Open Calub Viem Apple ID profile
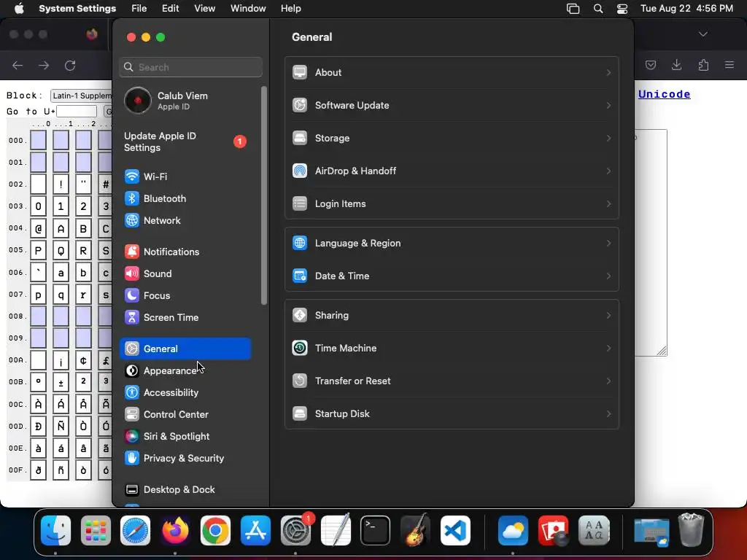 (x=185, y=101)
